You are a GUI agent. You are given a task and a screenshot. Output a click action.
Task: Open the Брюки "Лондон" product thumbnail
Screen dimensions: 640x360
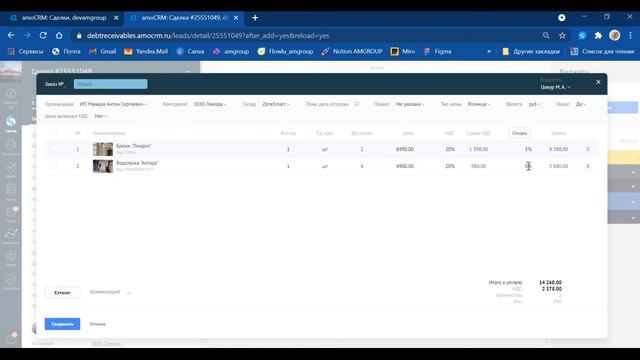click(x=103, y=149)
